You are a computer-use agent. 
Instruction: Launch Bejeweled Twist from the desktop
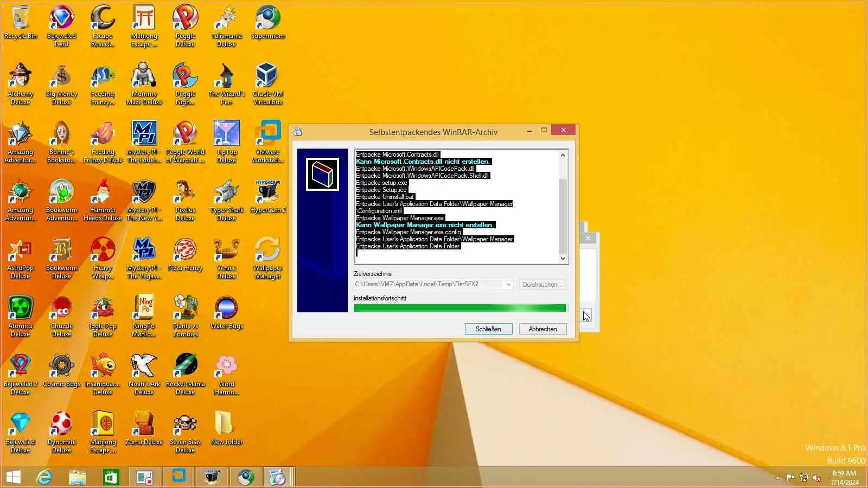61,26
